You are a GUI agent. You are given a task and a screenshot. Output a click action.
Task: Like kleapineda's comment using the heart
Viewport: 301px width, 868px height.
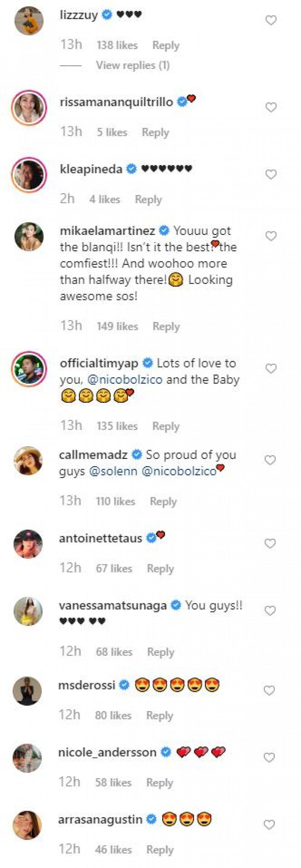pyautogui.click(x=271, y=174)
